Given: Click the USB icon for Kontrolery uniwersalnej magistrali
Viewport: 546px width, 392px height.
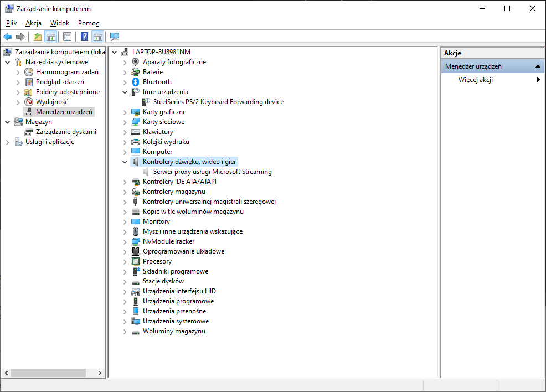Looking at the screenshot, I should [x=136, y=202].
